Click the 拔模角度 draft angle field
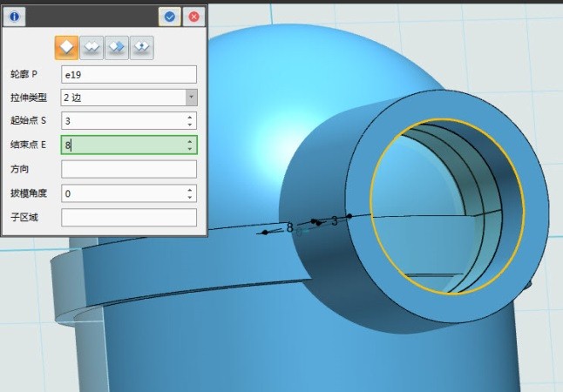Screen dimensions: 563x392 (122, 193)
